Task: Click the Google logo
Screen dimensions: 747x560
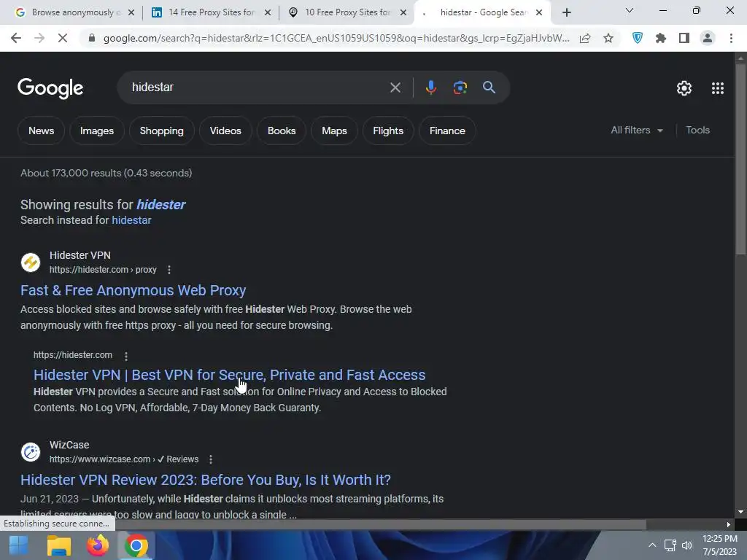Action: pos(50,88)
